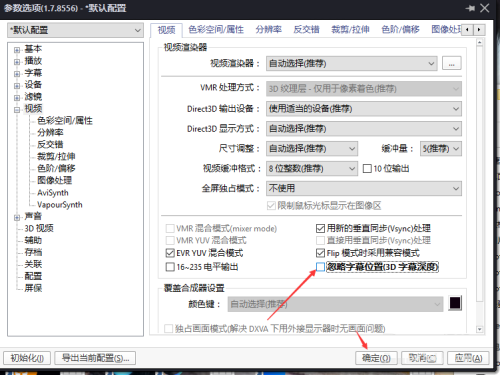Enable the 10 位输出 checkbox
Image resolution: width=500 pixels, height=375 pixels.
[x=367, y=169]
